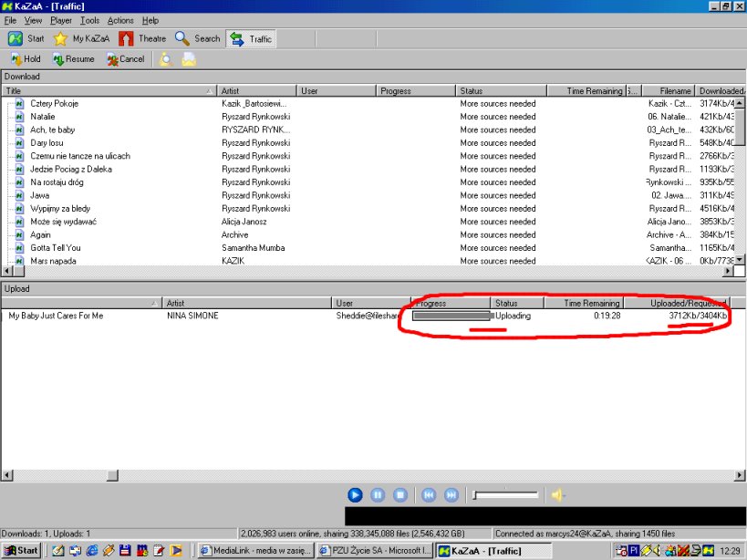Sort downloads by the Status column header
Image resolution: width=747 pixels, height=560 pixels.
pos(501,91)
